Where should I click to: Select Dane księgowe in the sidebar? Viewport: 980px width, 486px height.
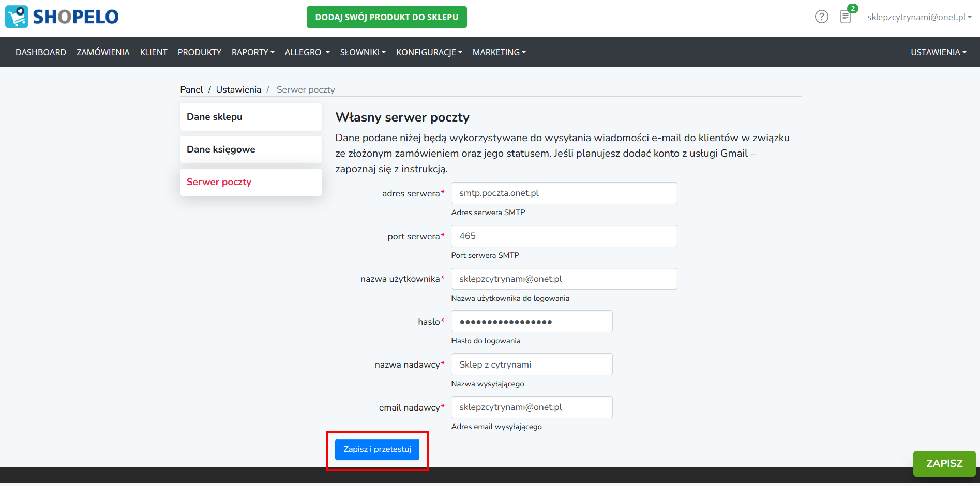(251, 149)
